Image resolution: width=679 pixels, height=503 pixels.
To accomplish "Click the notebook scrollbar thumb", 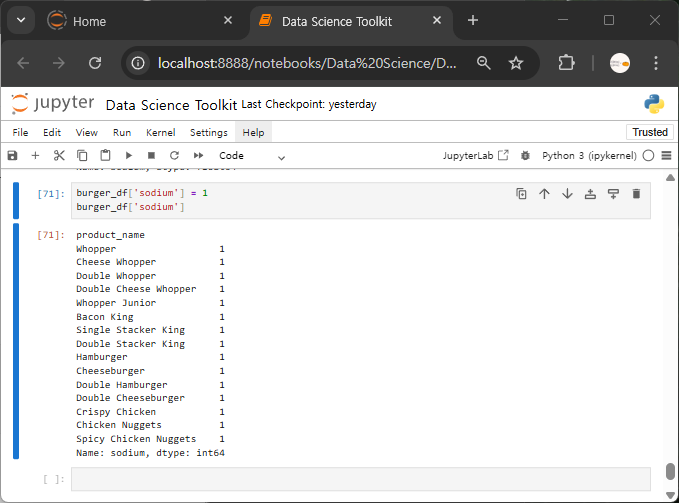I will coord(670,471).
